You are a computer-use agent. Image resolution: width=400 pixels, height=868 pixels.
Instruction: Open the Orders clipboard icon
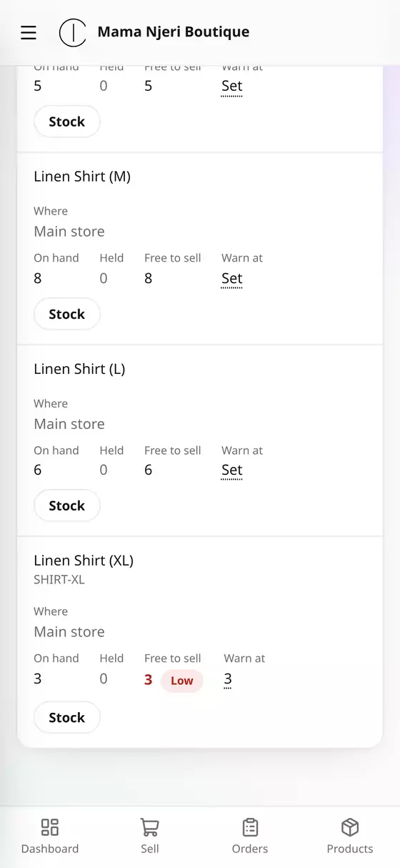[x=250, y=827]
